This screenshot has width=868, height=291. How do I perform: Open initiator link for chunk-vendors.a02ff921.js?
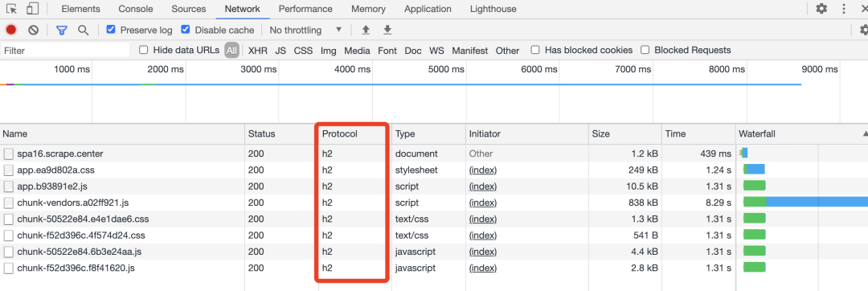[x=483, y=203]
